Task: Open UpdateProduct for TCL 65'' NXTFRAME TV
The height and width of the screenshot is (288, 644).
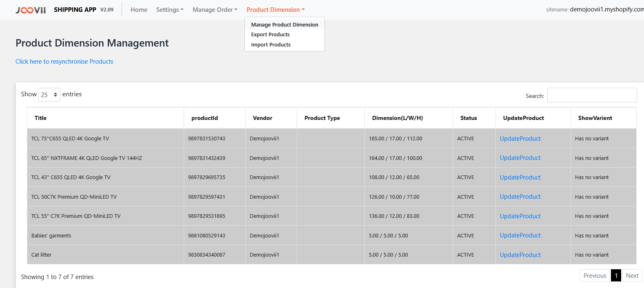Action: [520, 158]
